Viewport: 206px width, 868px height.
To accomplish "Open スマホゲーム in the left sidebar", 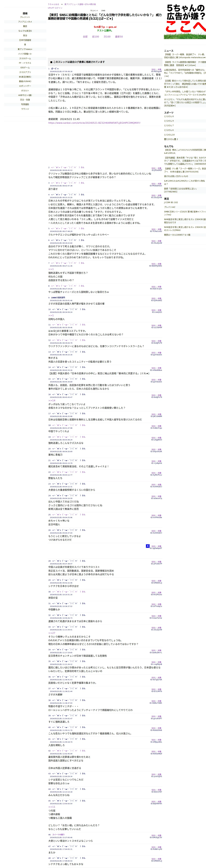I will click(25, 59).
